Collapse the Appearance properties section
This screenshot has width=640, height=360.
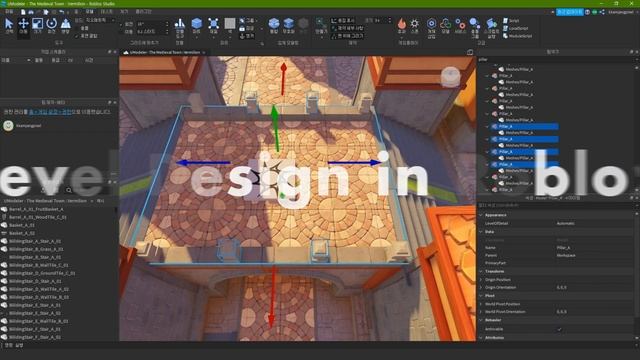(481, 215)
